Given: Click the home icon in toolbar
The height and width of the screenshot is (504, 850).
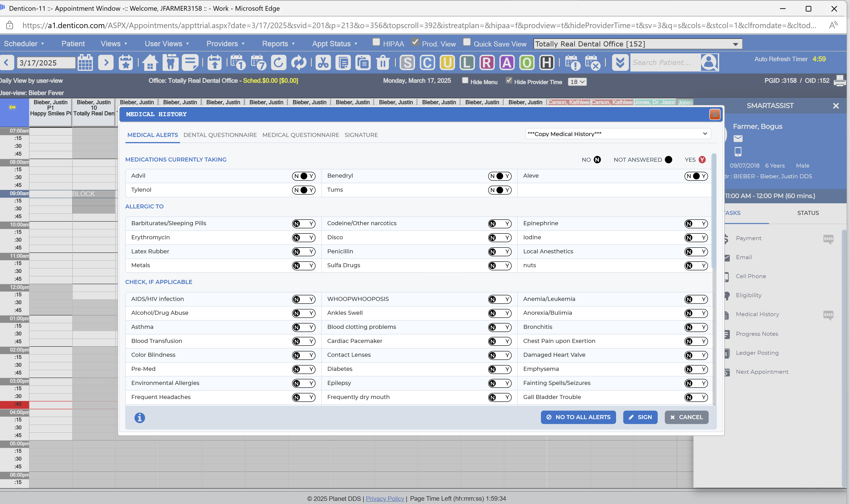Looking at the screenshot, I should (x=150, y=63).
